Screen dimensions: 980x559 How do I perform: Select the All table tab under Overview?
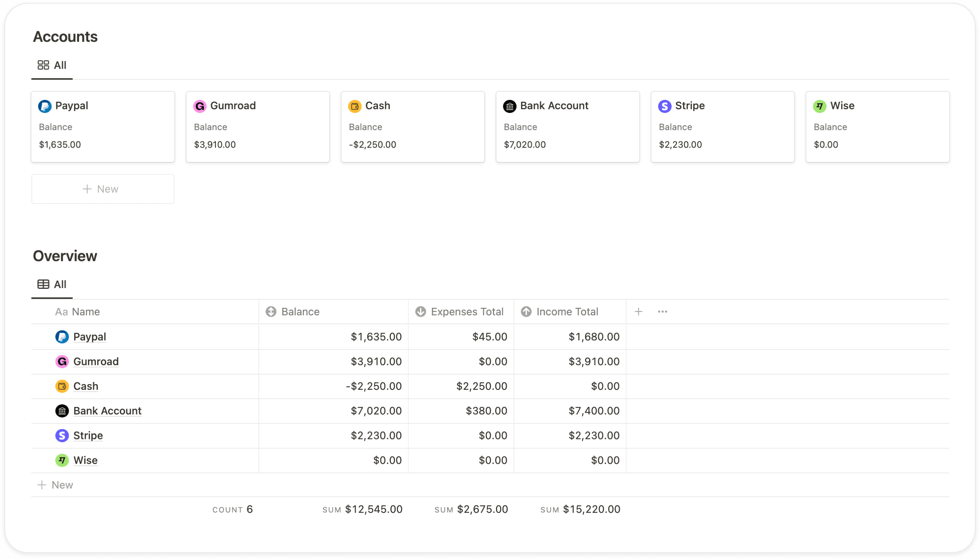click(x=52, y=284)
